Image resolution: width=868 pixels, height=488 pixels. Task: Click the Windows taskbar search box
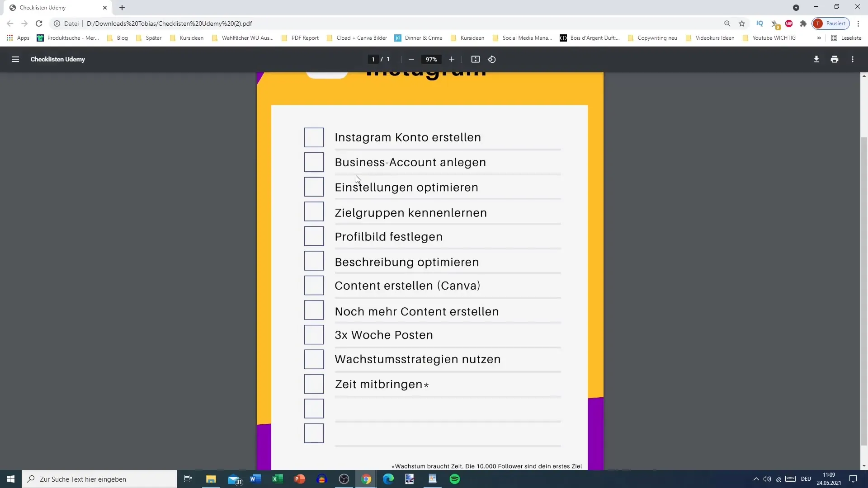coord(99,479)
